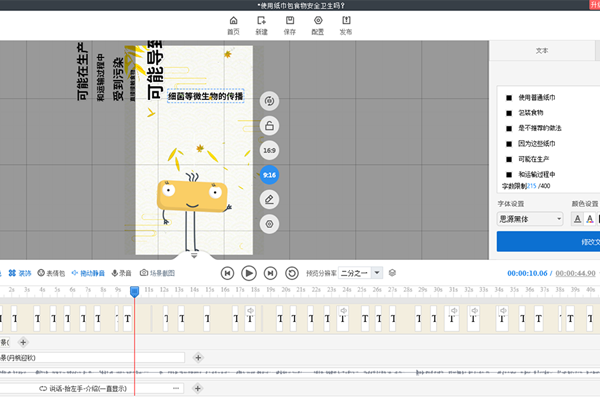The height and width of the screenshot is (400, 600).
Task: Switch aspect ratio to 16:9
Action: coord(269,150)
